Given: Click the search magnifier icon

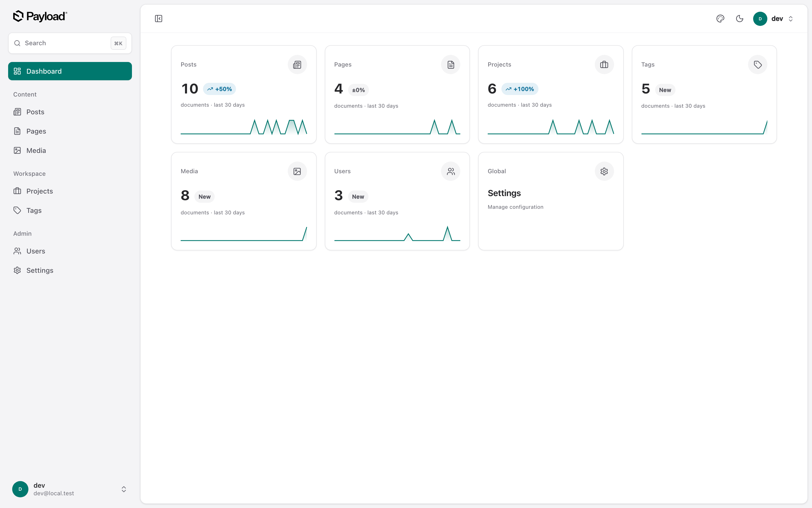Looking at the screenshot, I should click(17, 43).
